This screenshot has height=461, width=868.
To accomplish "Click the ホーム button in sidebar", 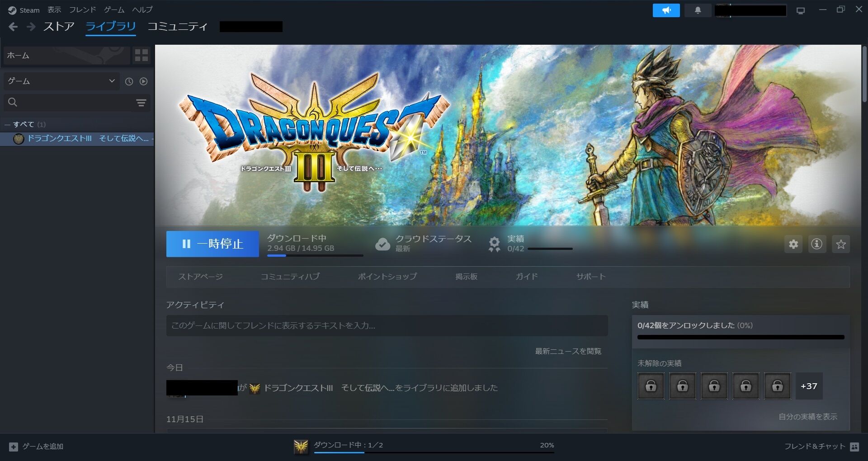I will (x=66, y=56).
